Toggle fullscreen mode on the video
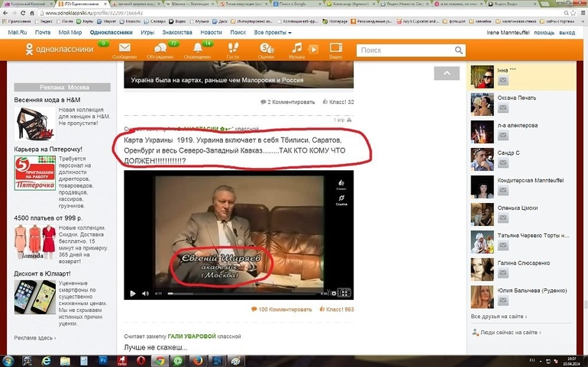 coord(344,293)
